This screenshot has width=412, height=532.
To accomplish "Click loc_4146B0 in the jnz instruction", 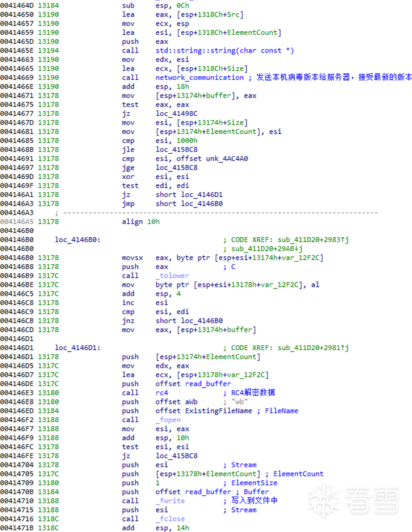I will click(x=202, y=321).
